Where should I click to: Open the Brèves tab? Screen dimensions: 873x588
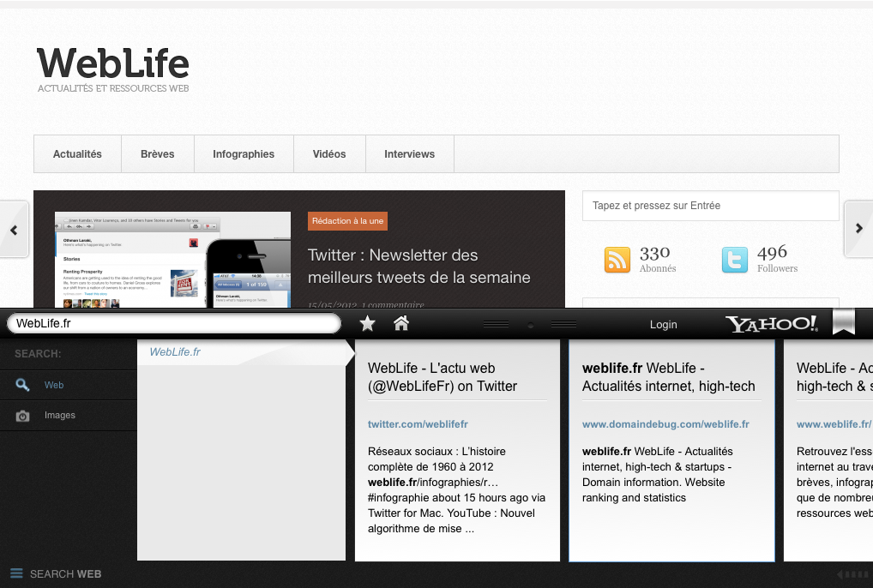pyautogui.click(x=158, y=154)
